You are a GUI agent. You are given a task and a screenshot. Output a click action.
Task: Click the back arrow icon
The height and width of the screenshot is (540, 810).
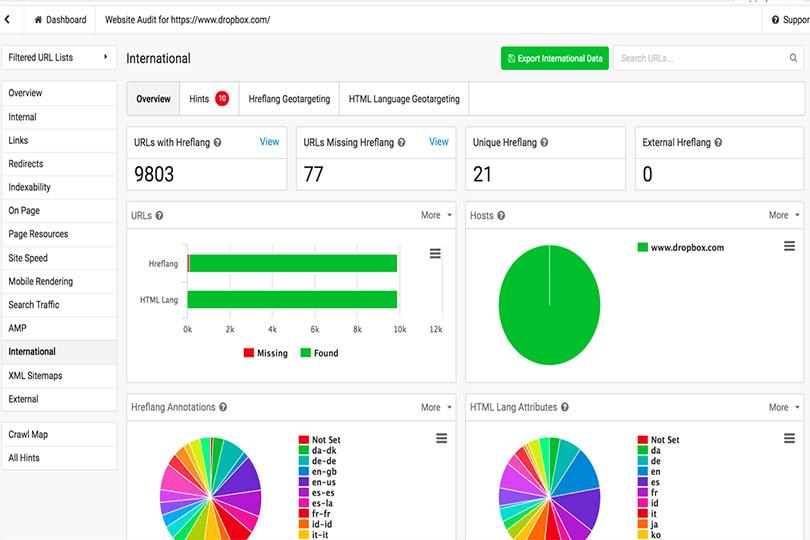coord(7,20)
